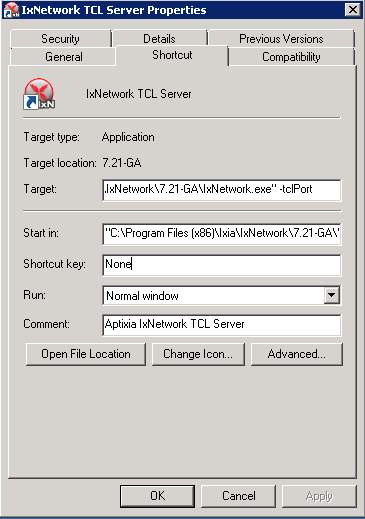The image size is (365, 519).
Task: Open the Compatibility tab
Action: point(291,57)
